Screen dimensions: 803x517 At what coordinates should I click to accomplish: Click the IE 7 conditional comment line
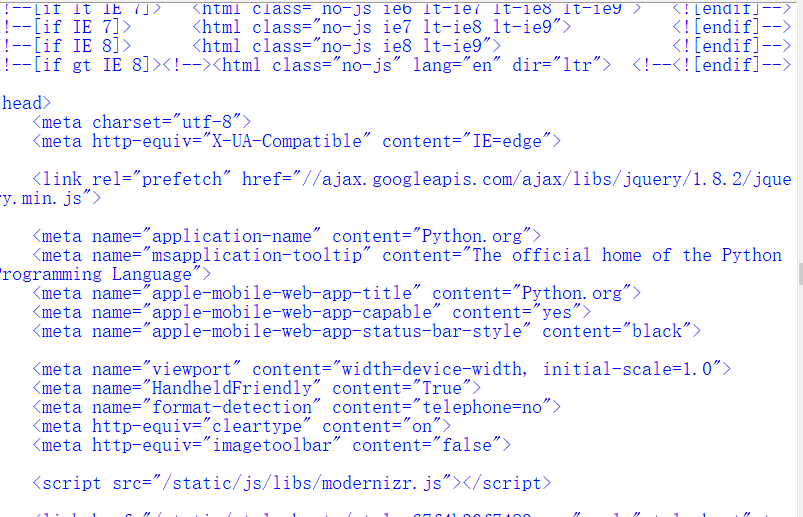(x=396, y=27)
